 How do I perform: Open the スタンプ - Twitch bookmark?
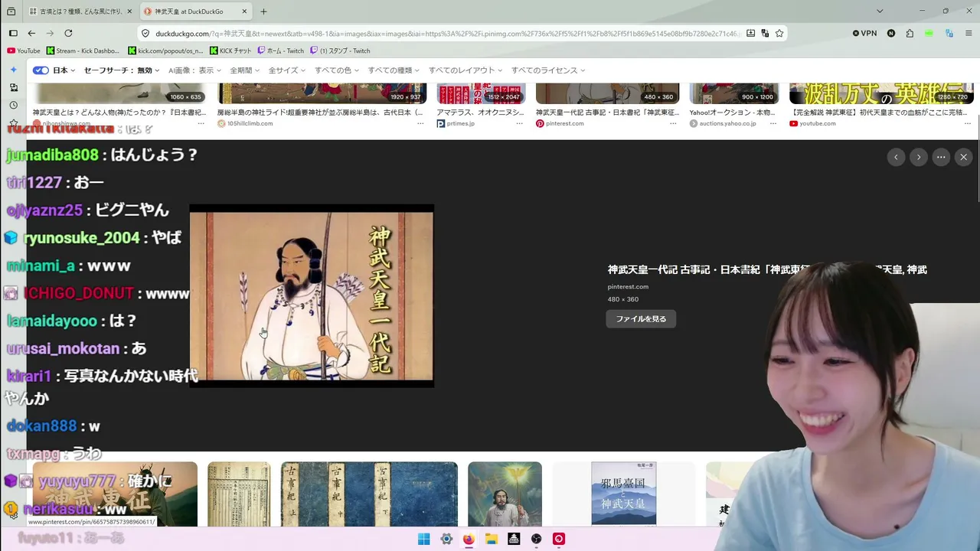coord(341,51)
